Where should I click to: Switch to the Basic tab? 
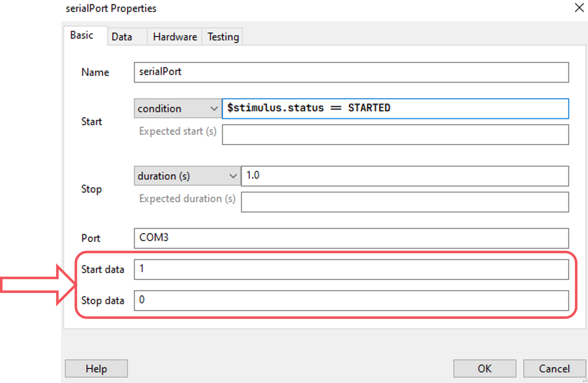85,36
